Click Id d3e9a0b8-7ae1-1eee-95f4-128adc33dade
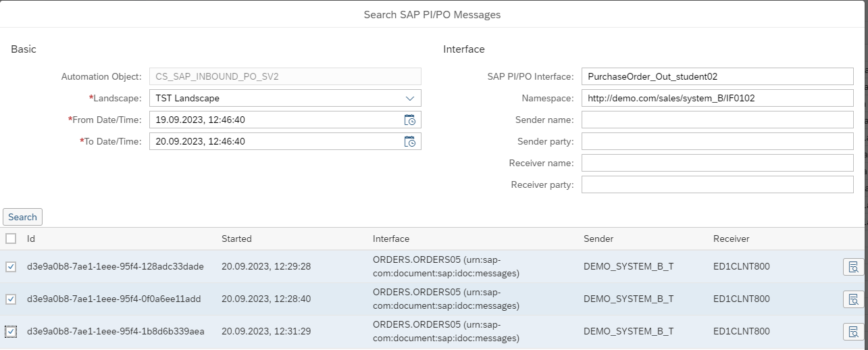Screen dimensions: 868x350 pos(115,267)
